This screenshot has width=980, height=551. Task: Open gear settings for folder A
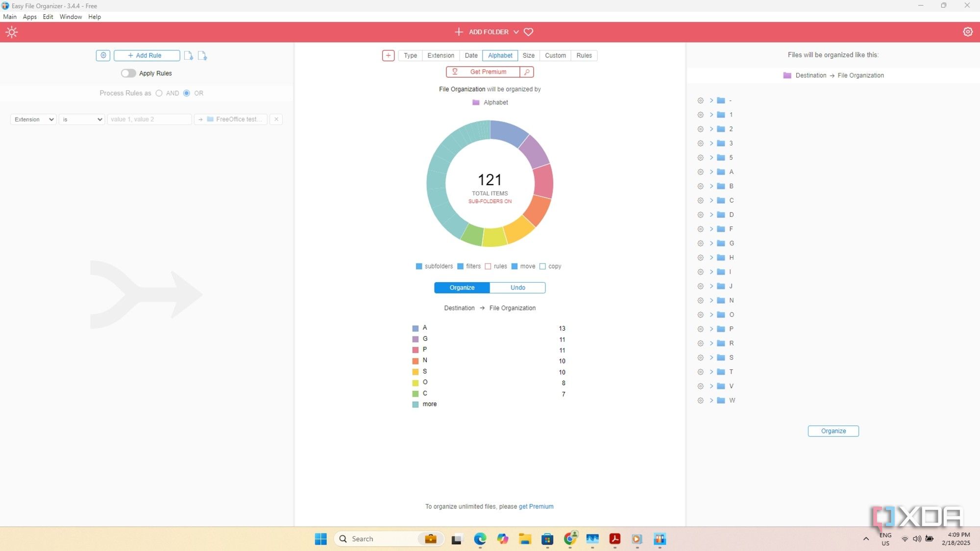click(700, 172)
